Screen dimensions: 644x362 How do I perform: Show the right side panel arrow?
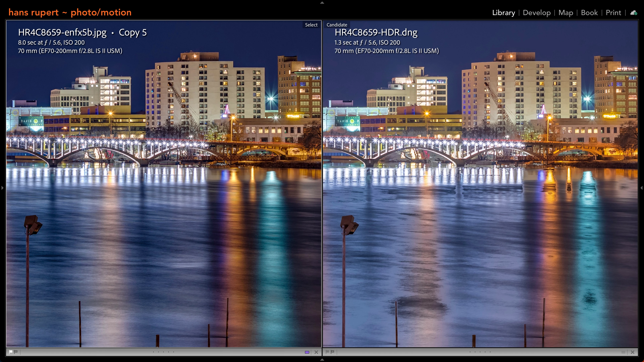[641, 188]
